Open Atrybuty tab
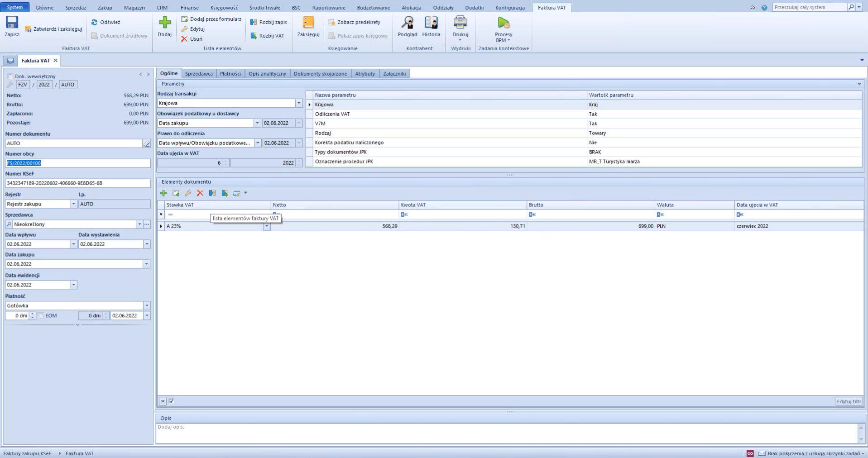Image resolution: width=868 pixels, height=458 pixels. coord(365,74)
